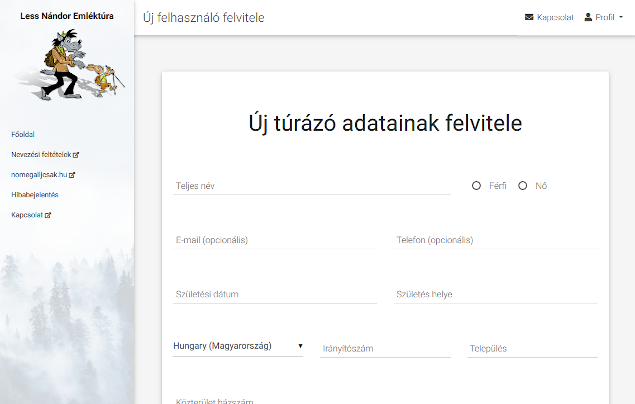Select the Nő radio button
635x404 pixels.
click(x=522, y=186)
